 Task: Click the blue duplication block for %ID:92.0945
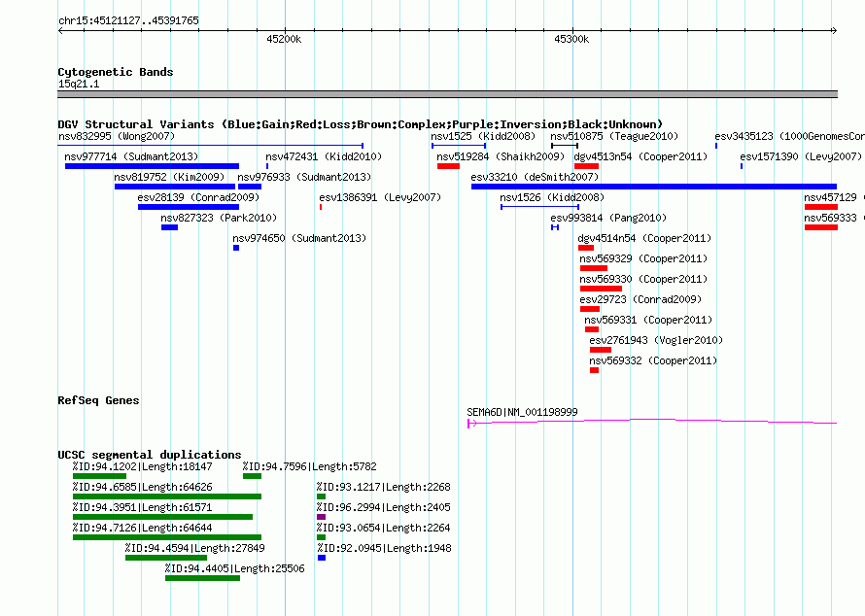pos(322,558)
